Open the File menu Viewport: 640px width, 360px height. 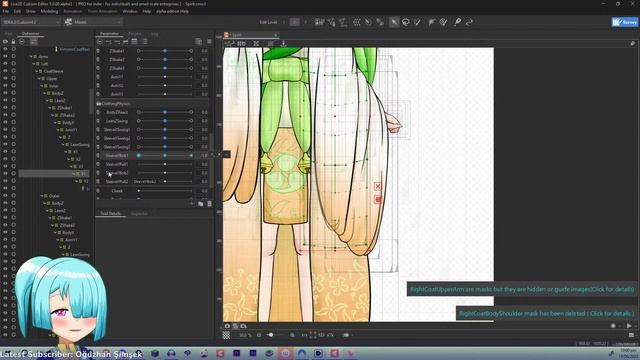(6, 11)
